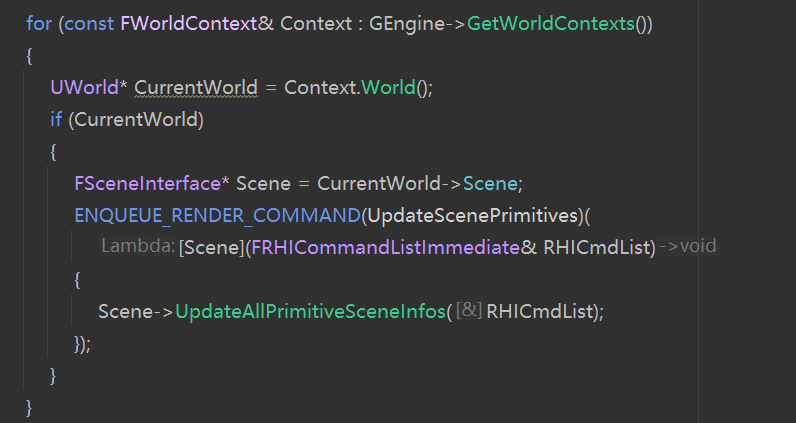Click the "for" keyword
Image resolution: width=796 pixels, height=423 pixels.
[38, 23]
